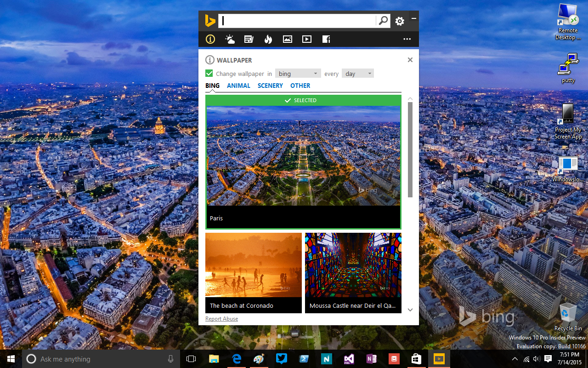Switch to the OTHER tab

300,86
